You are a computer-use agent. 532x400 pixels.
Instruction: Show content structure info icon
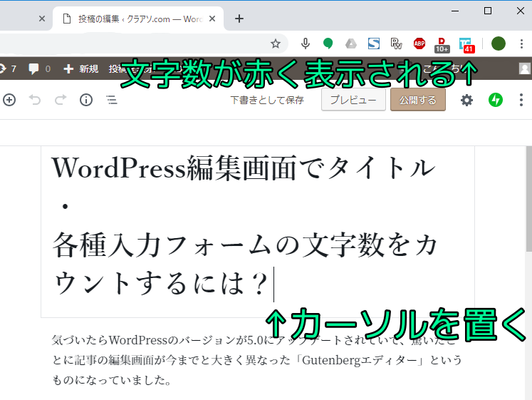click(x=86, y=100)
